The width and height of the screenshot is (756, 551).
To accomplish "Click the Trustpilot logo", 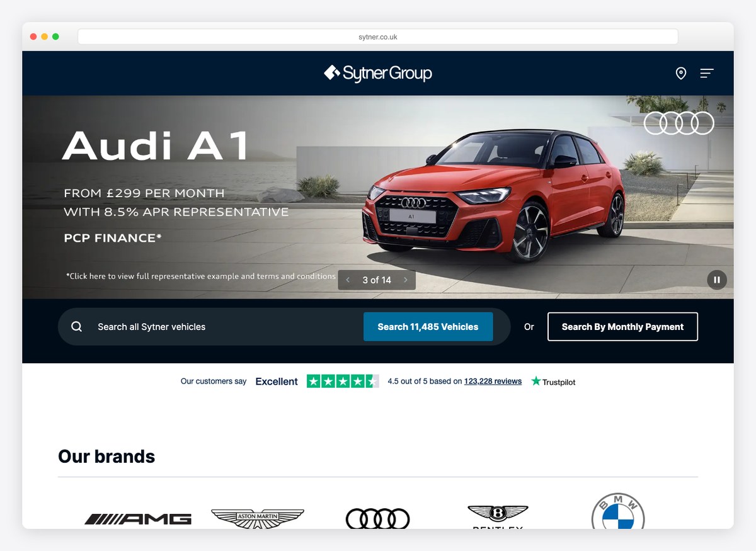I will pyautogui.click(x=553, y=382).
